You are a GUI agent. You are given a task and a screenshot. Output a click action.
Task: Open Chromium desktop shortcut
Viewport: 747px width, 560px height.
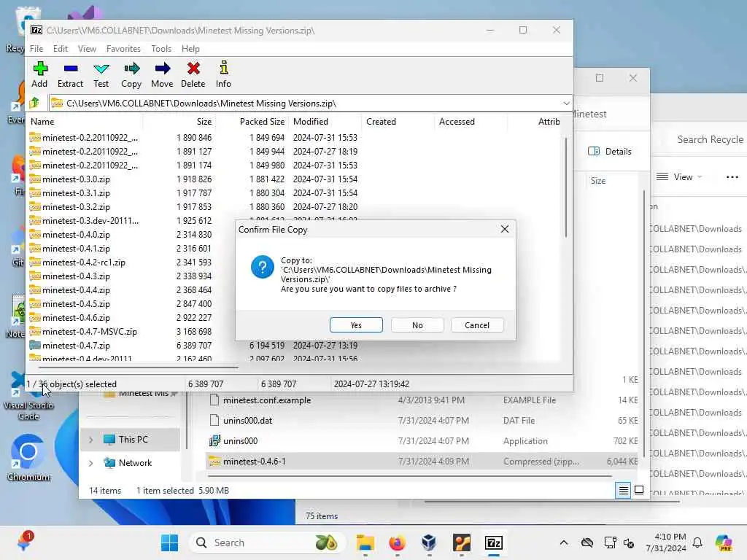[28, 456]
